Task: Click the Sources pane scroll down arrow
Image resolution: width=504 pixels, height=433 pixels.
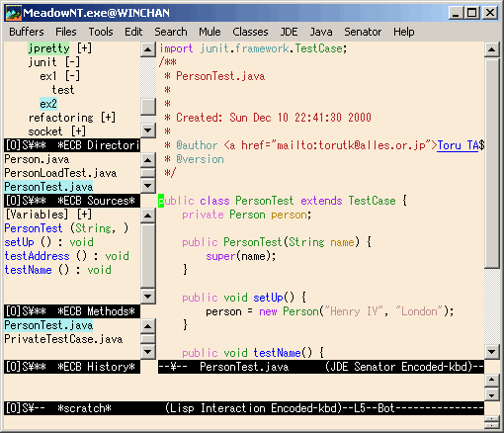Action: click(148, 186)
